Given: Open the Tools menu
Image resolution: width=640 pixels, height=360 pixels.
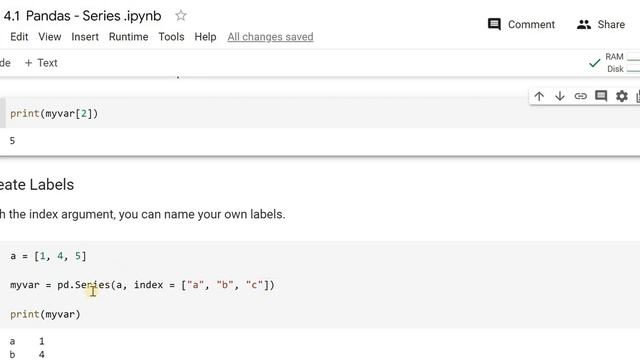Looking at the screenshot, I should [x=171, y=37].
